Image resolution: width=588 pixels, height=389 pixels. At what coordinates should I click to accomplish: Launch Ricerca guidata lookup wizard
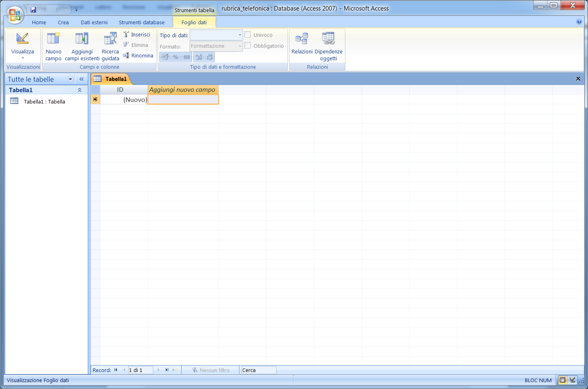tap(110, 46)
